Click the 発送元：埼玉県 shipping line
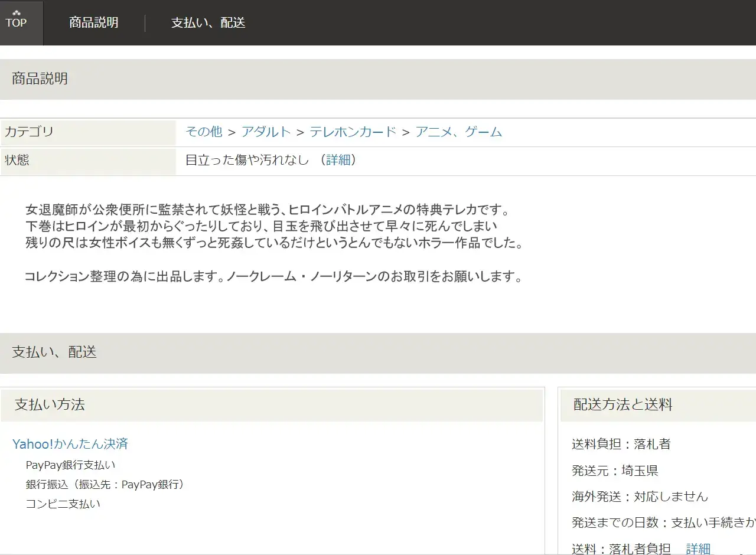This screenshot has width=756, height=555. coord(614,471)
